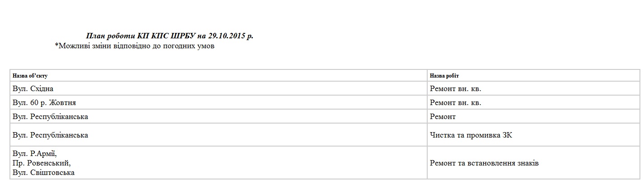Viewport: 644px width, 193px height.
Task: Select the "Назва робіт" column header
Action: [444, 76]
